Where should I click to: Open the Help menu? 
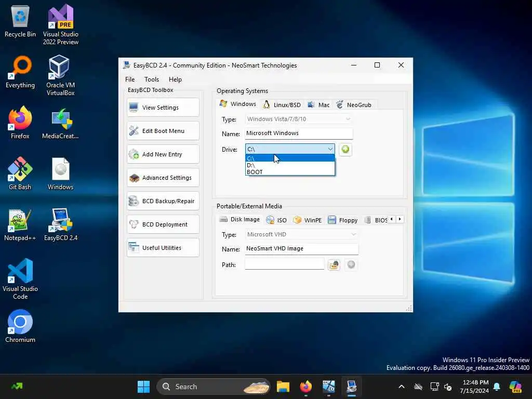tap(176, 79)
